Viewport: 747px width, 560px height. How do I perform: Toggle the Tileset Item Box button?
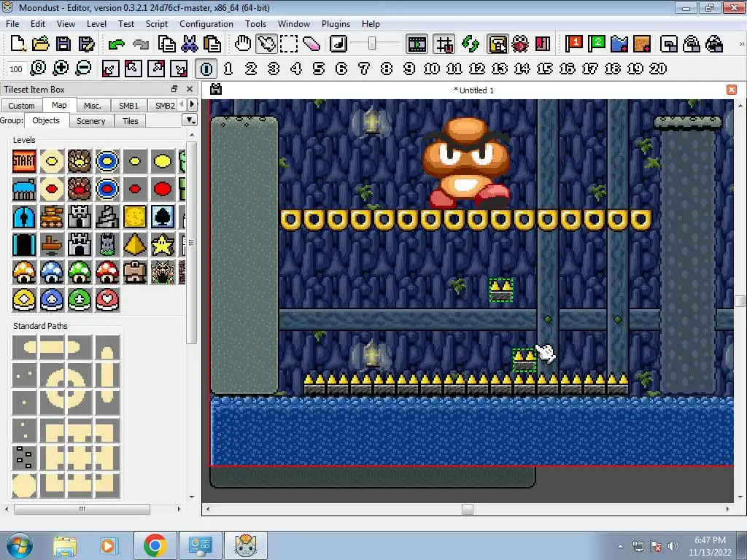tap(497, 44)
